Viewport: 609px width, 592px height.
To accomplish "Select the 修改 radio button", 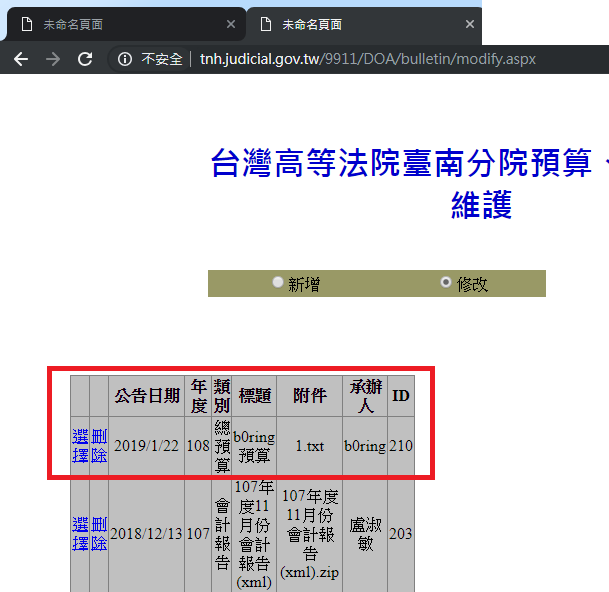I will click(446, 282).
